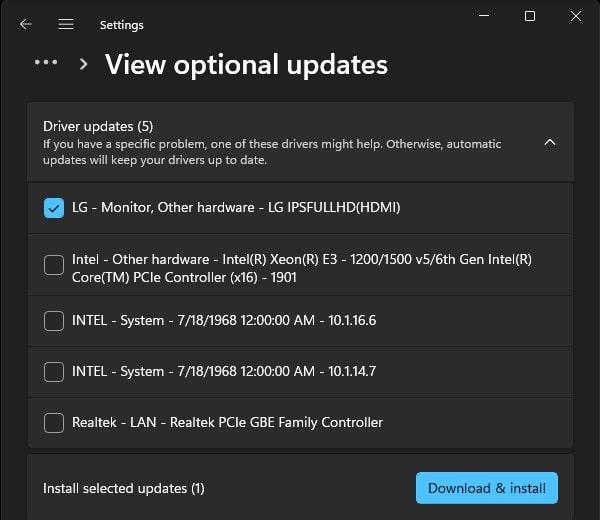This screenshot has height=520, width=600.
Task: Click the breadcrumb chevron separator arrow
Action: [x=83, y=64]
